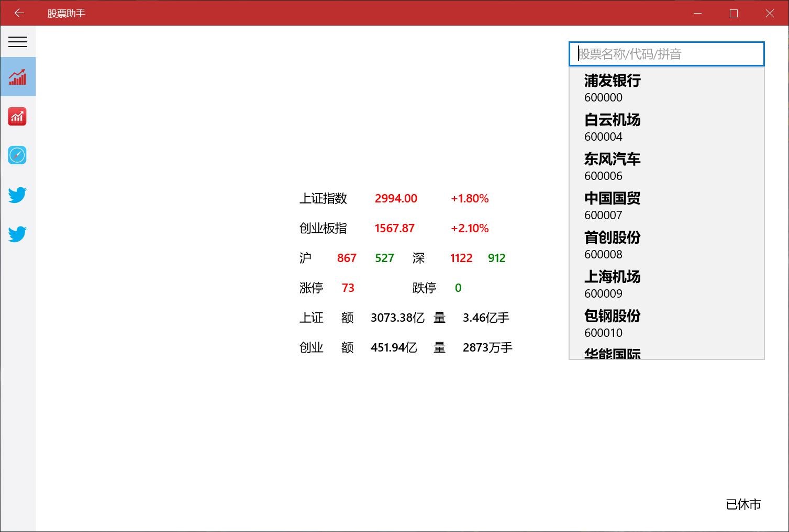Viewport: 789px width, 532px height.
Task: Click 包钢股份 stock 600010
Action: [613, 316]
